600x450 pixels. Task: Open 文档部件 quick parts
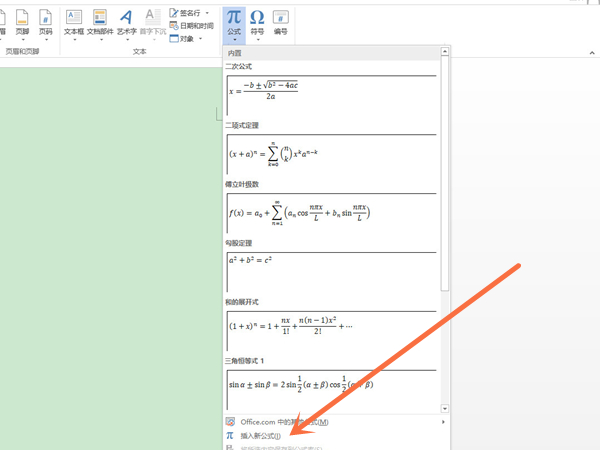pyautogui.click(x=100, y=23)
